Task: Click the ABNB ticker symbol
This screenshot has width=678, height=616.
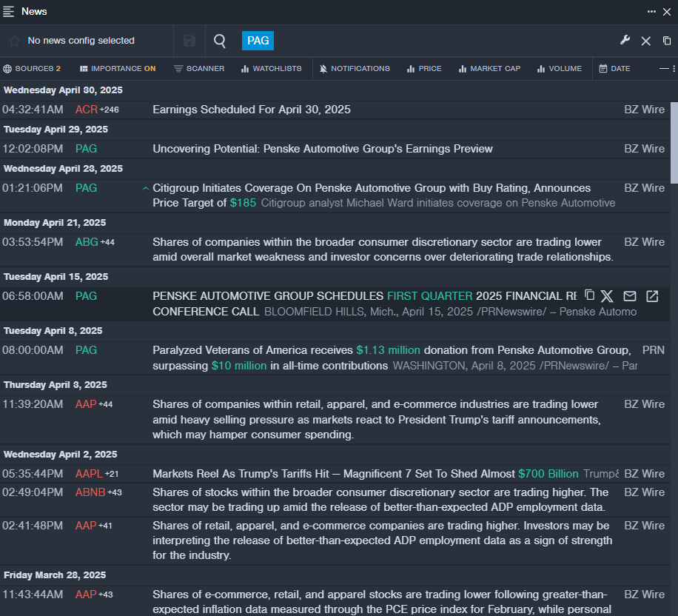Action: click(x=90, y=492)
